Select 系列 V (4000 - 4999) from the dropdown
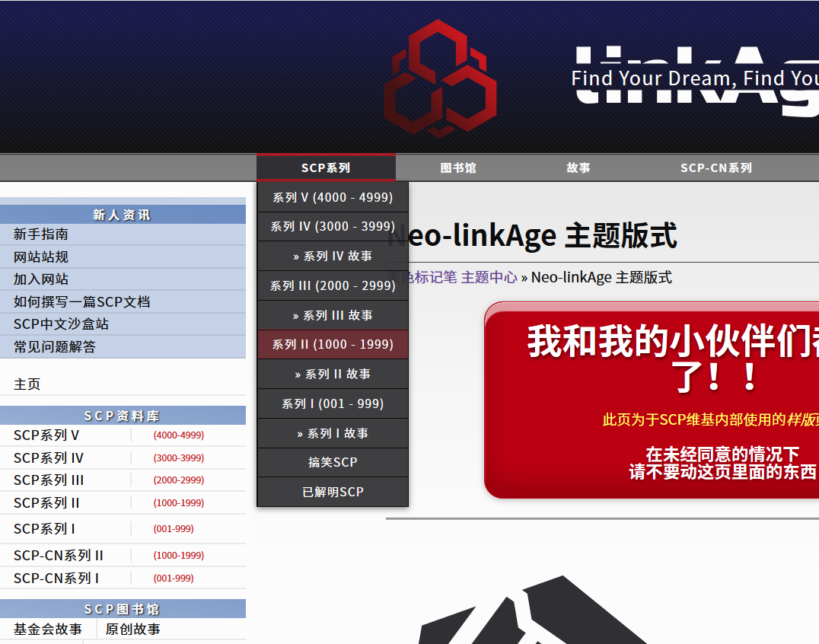 (x=332, y=196)
